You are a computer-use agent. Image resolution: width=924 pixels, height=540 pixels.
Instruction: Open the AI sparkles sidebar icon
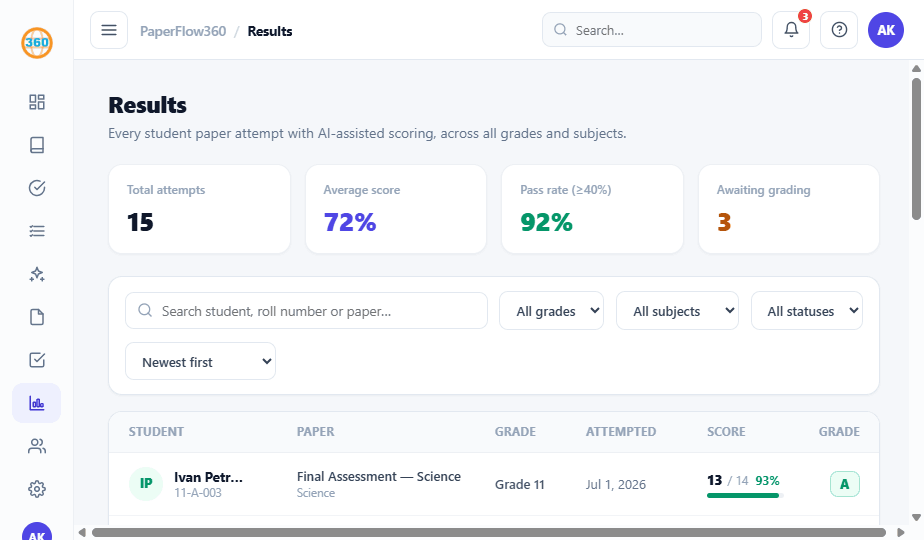coord(37,274)
